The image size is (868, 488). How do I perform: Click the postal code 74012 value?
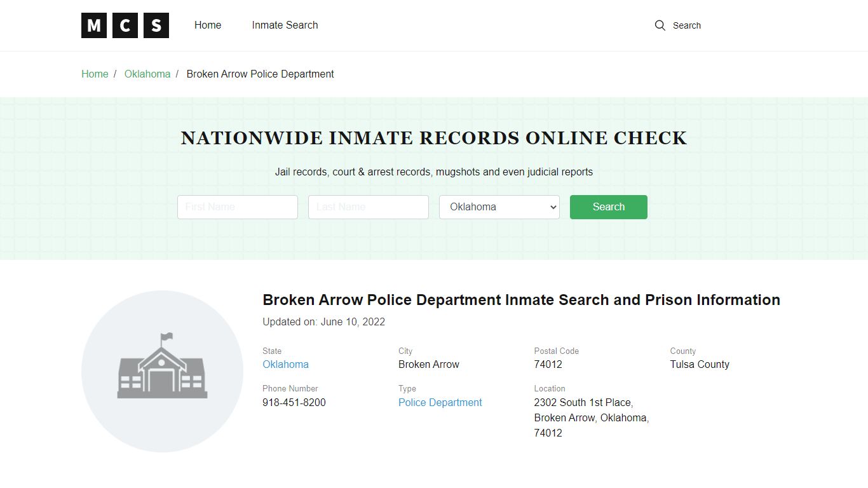tap(548, 364)
